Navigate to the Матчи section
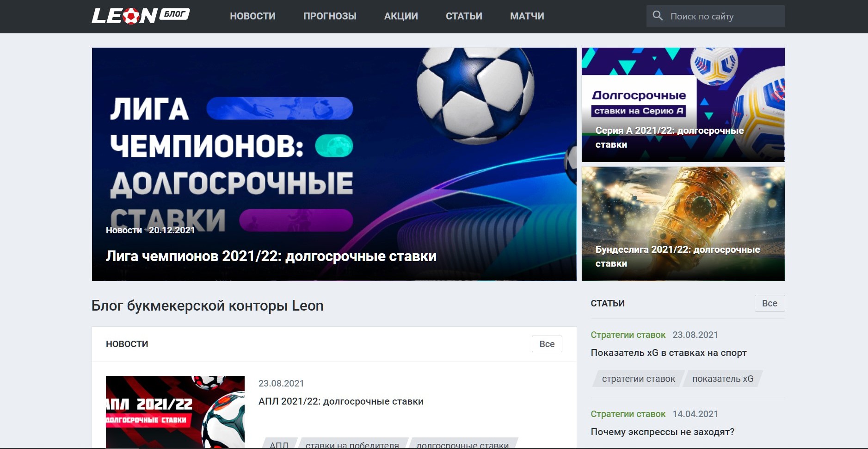The height and width of the screenshot is (449, 868). click(527, 16)
